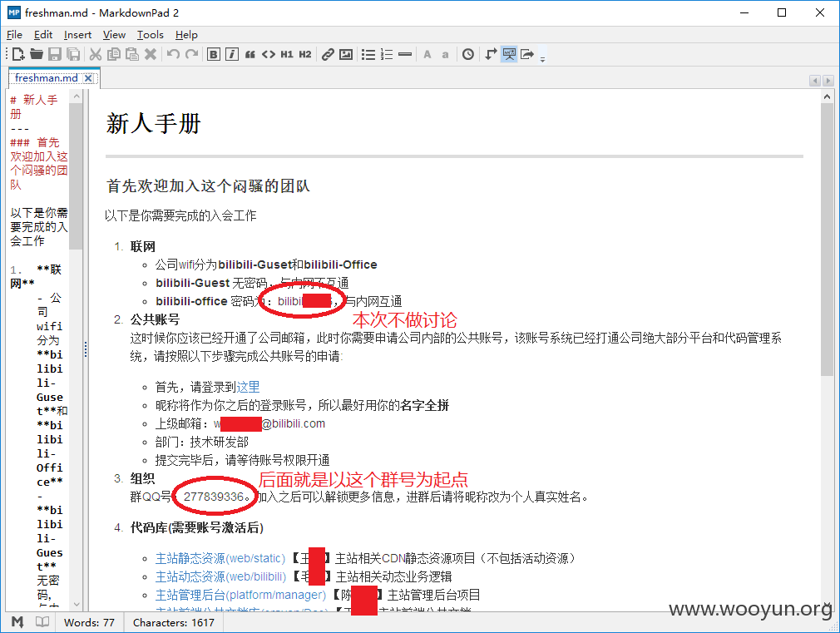Open the View menu
Screen dimensions: 840x633
click(x=114, y=35)
